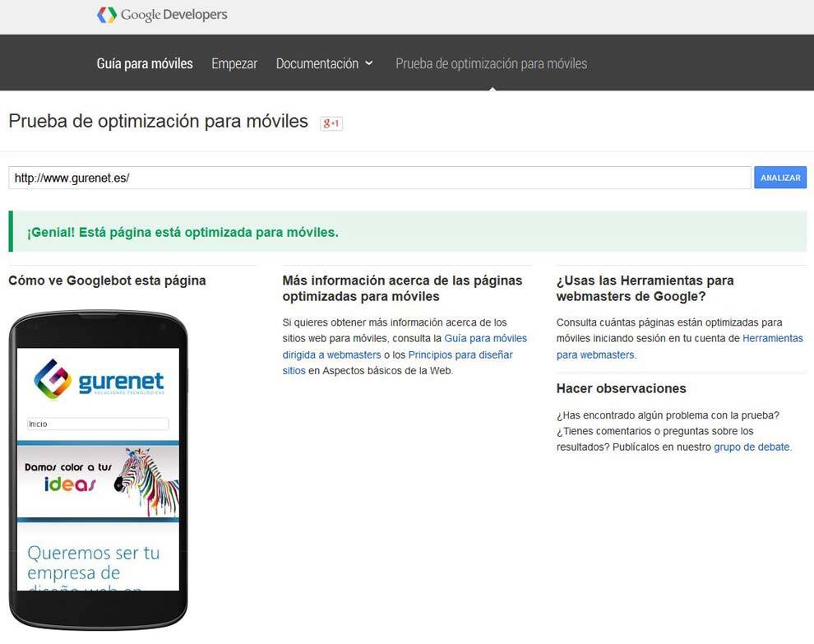Open the Inicio dropdown in phone preview
814x644 pixels.
pyautogui.click(x=98, y=424)
